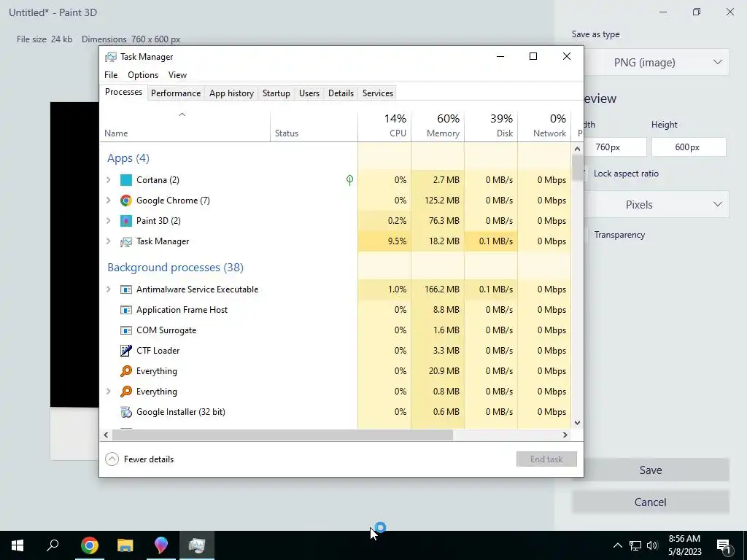Click the horizontal scrollbar thumb in Task Manager
This screenshot has width=747, height=560.
point(282,435)
